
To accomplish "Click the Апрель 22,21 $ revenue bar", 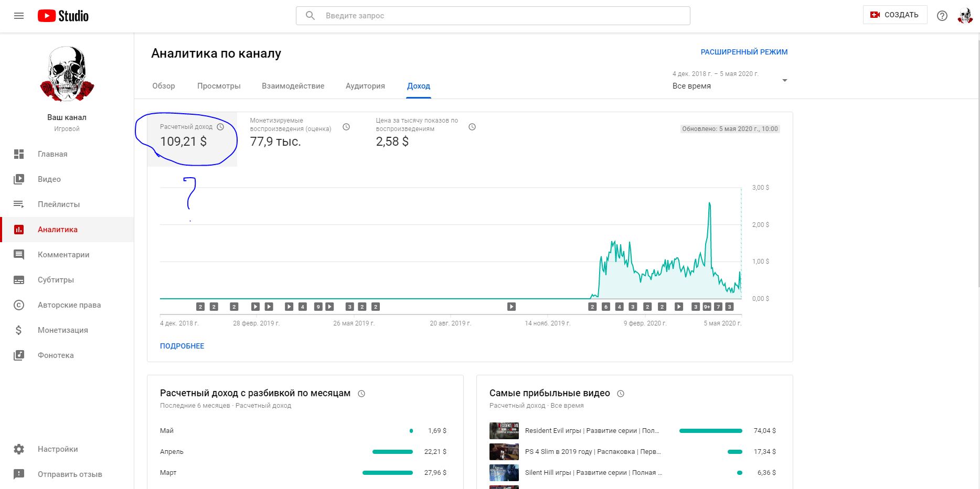I will (x=392, y=452).
